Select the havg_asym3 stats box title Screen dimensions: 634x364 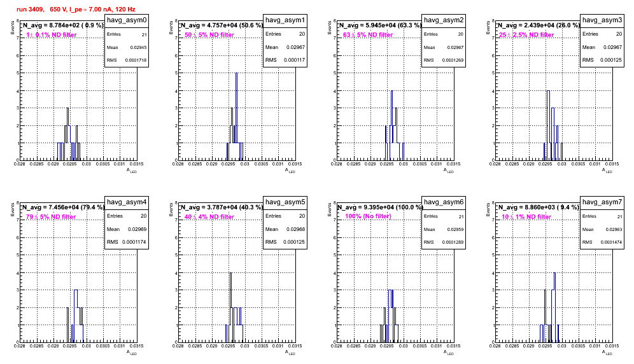click(602, 20)
